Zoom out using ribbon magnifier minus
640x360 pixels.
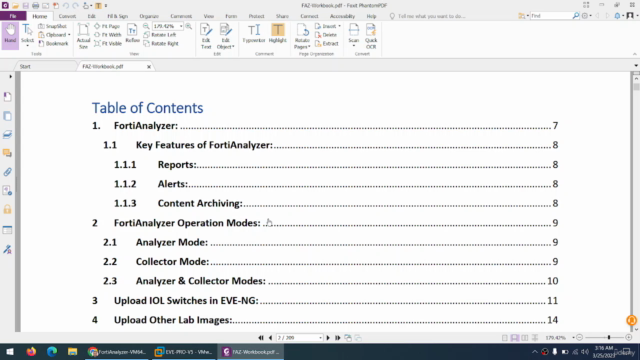(146, 26)
